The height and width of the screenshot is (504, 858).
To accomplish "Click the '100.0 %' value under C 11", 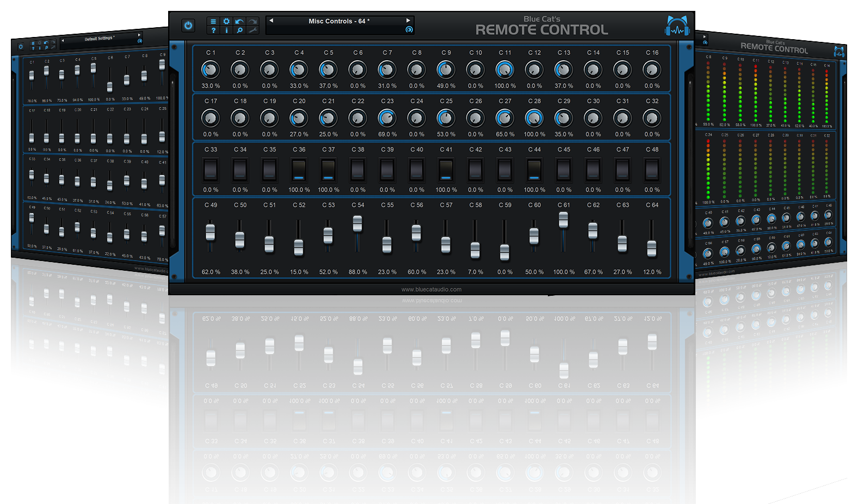I will tap(505, 86).
